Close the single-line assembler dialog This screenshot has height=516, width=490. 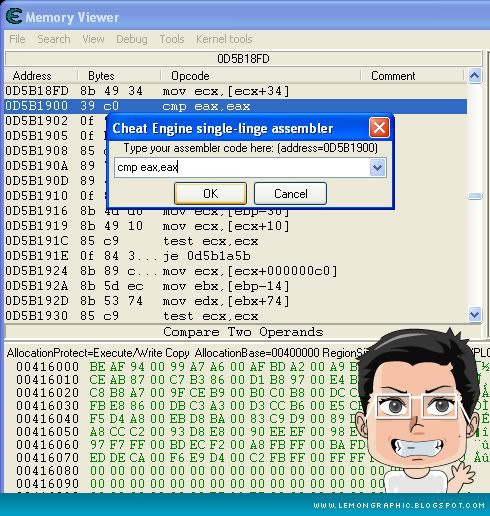coord(379,128)
